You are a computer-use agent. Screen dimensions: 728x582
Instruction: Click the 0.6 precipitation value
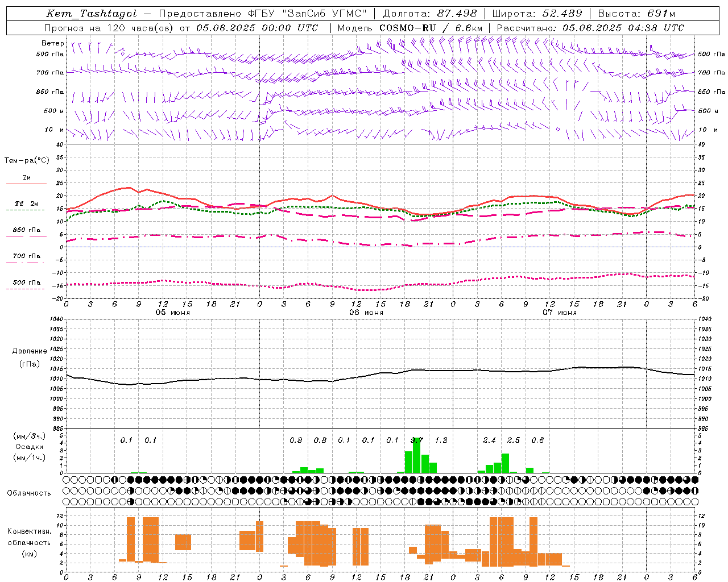click(x=537, y=440)
